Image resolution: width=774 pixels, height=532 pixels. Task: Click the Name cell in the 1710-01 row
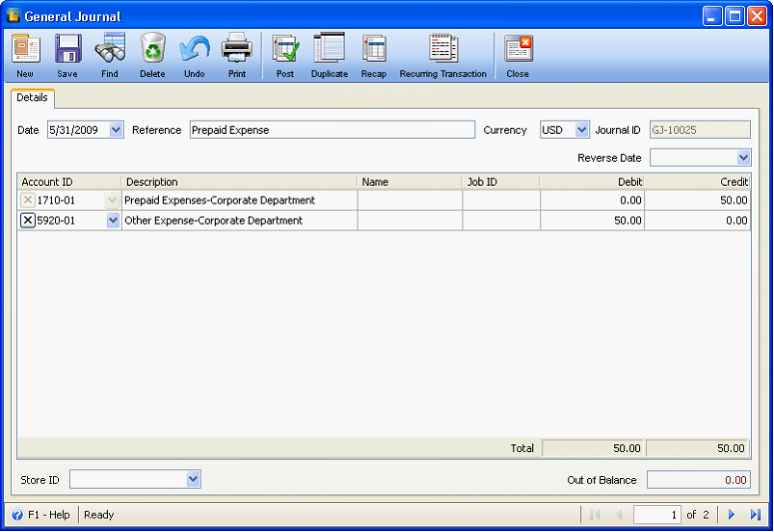pos(410,199)
